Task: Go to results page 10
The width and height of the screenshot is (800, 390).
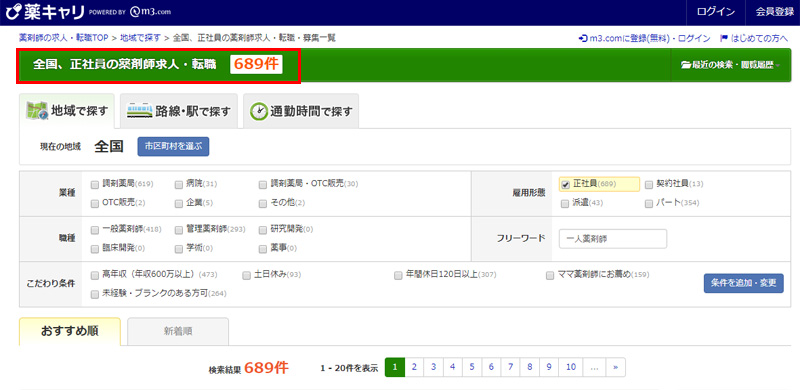Action: (x=571, y=367)
